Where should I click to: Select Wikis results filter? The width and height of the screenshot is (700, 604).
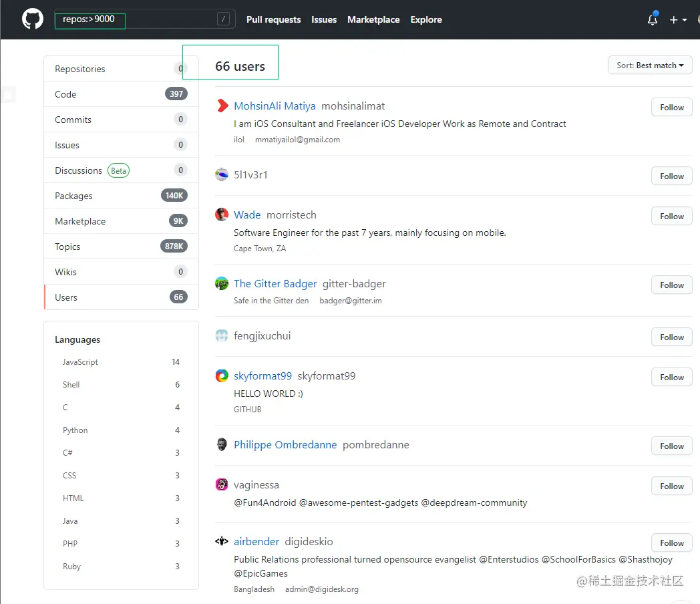pyautogui.click(x=121, y=273)
